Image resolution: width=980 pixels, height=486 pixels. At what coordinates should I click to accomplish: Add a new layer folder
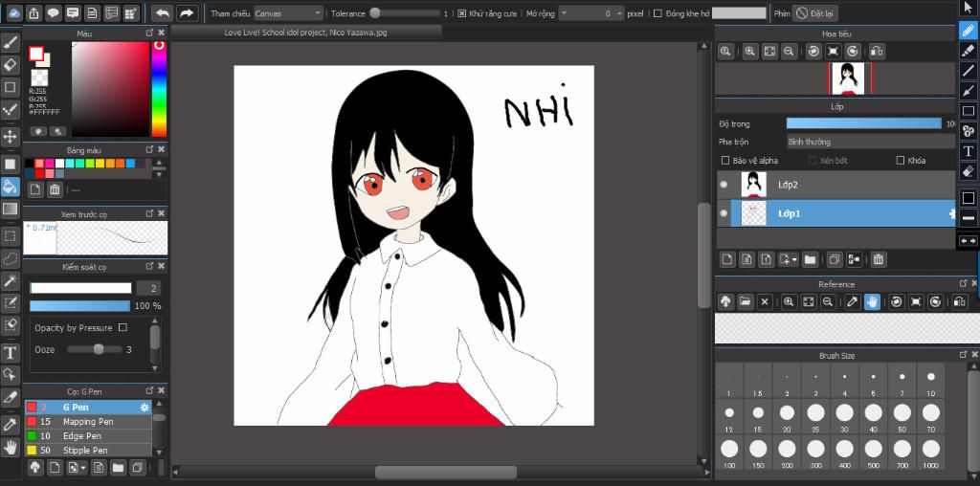point(810,259)
